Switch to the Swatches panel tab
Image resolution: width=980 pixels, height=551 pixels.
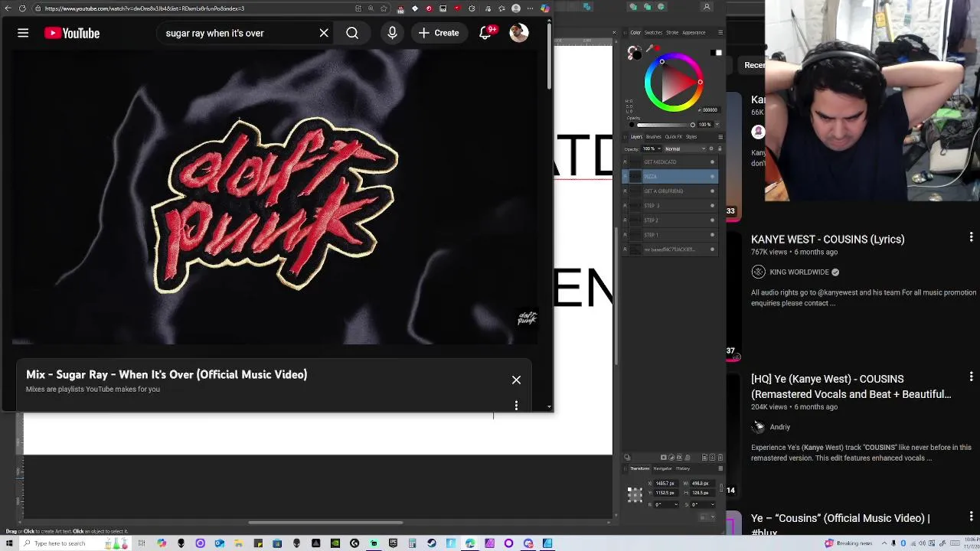pos(653,33)
